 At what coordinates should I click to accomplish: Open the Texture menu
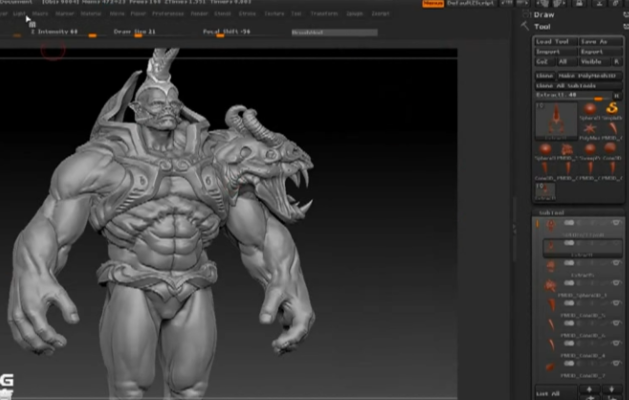tap(274, 14)
